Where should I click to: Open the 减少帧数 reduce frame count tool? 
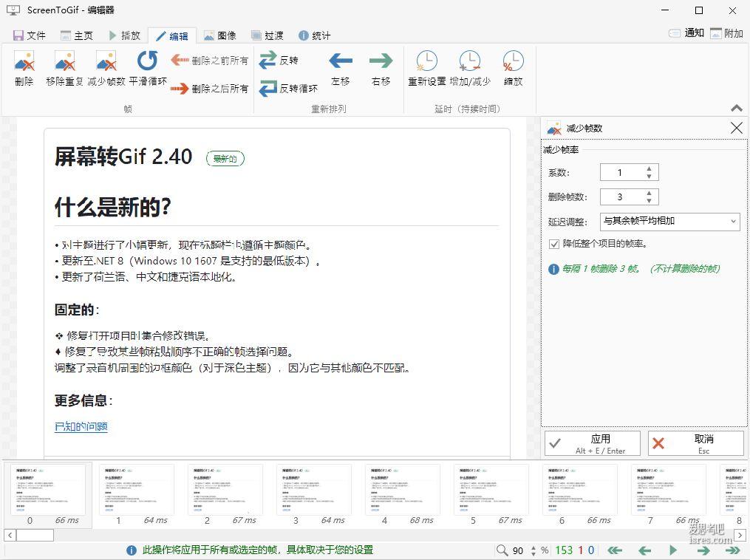[106, 69]
